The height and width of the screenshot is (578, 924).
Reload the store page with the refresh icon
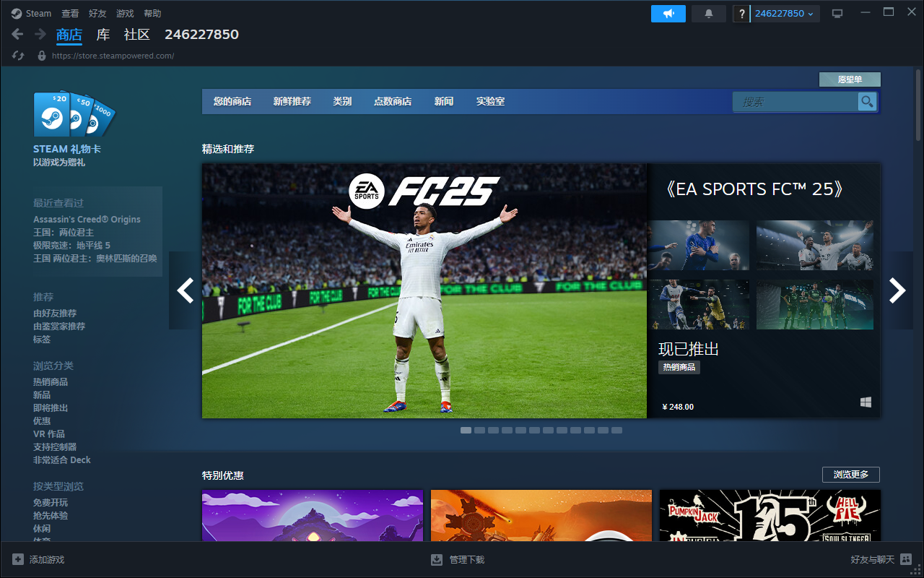click(19, 56)
